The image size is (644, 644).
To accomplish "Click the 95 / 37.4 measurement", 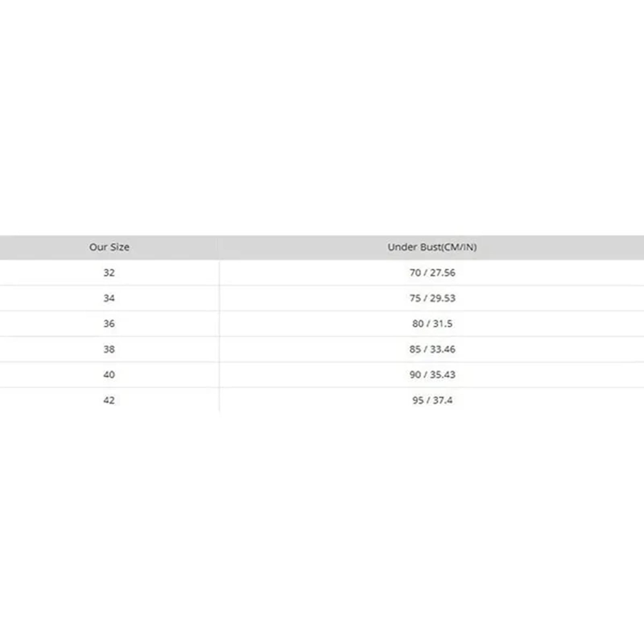I will pos(432,400).
